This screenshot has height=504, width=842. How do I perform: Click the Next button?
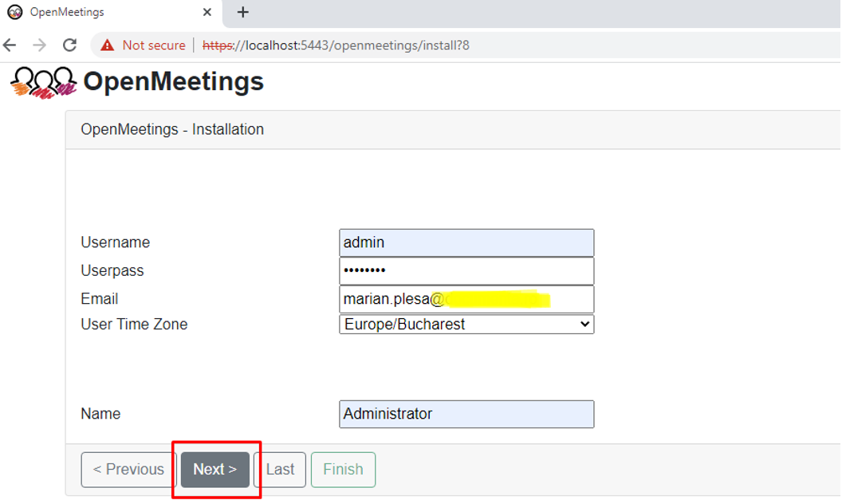[x=214, y=470]
